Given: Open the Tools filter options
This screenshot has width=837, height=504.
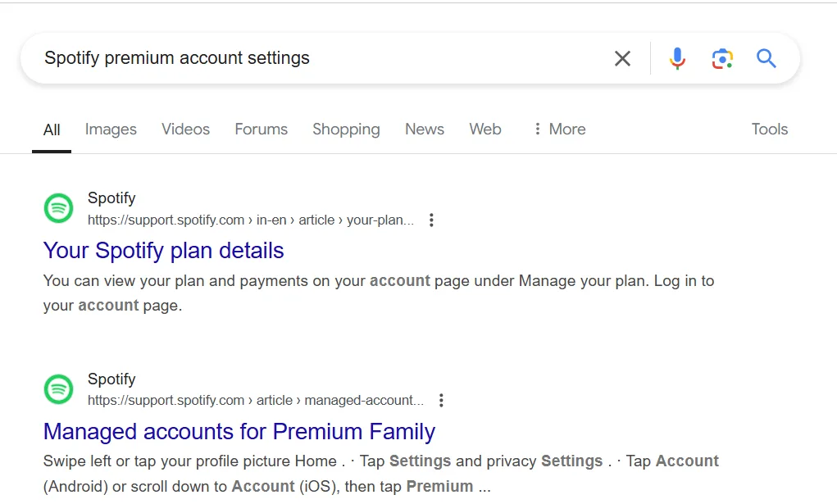Looking at the screenshot, I should [x=770, y=129].
